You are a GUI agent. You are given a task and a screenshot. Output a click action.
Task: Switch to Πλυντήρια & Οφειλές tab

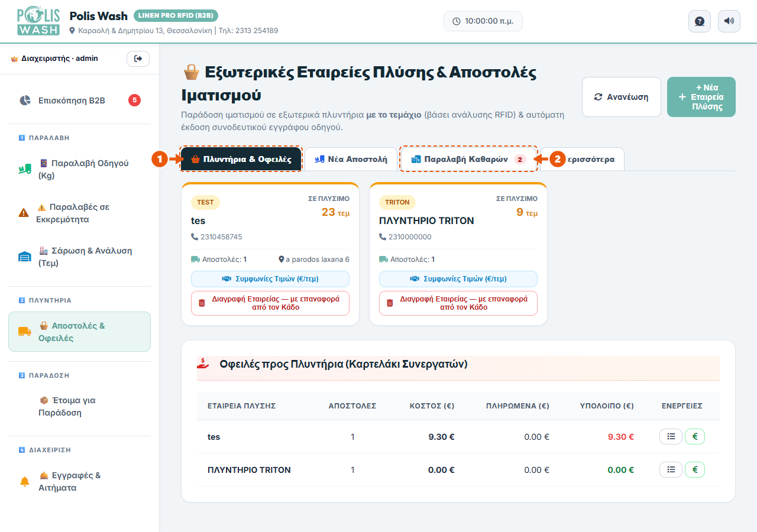click(241, 159)
